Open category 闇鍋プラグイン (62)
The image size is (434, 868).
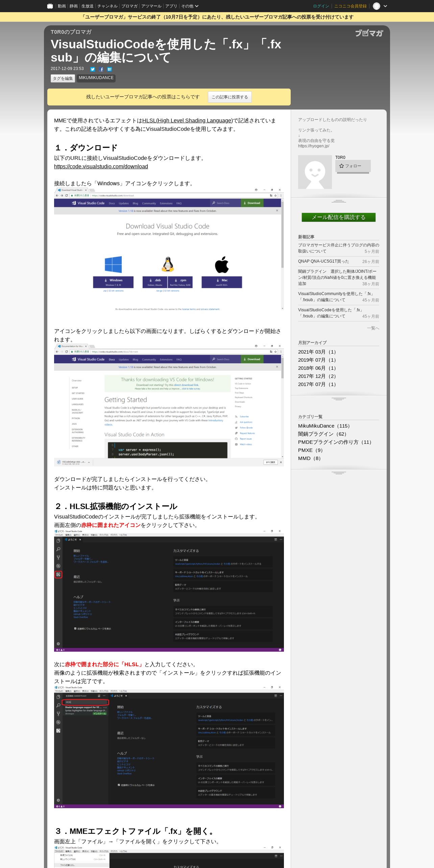323,434
